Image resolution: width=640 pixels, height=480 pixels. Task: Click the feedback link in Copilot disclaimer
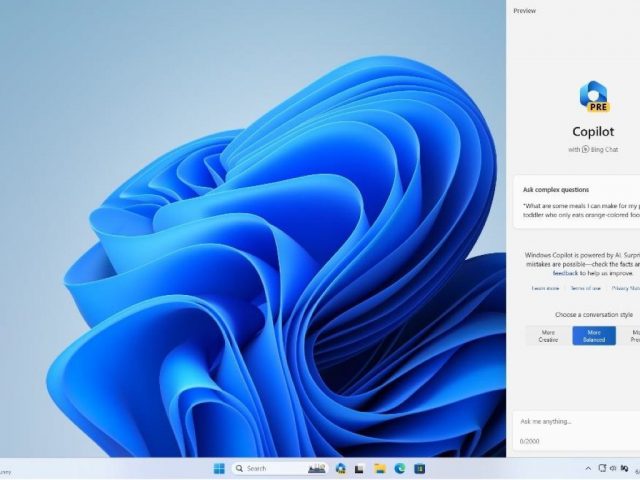(x=565, y=273)
